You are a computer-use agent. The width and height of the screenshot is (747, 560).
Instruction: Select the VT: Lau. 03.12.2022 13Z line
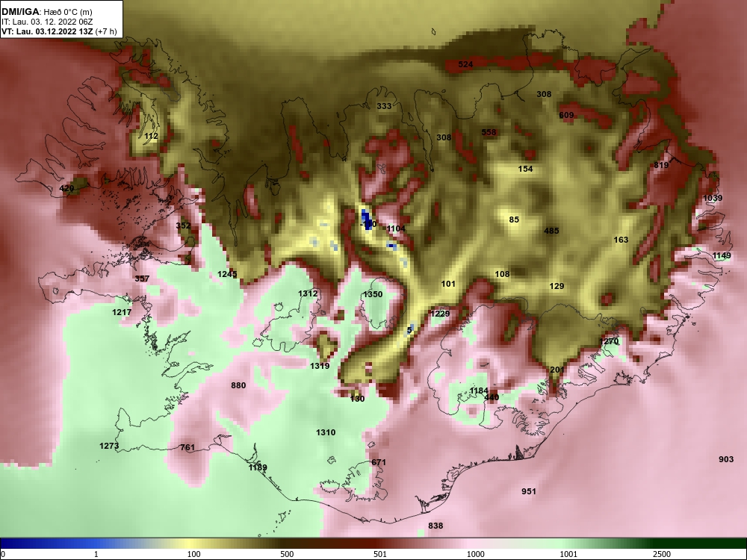pyautogui.click(x=58, y=31)
